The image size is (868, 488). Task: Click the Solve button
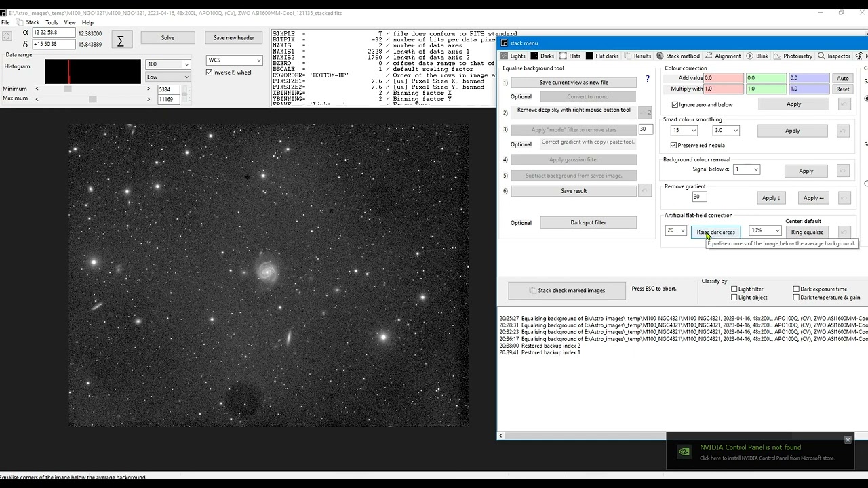[167, 38]
